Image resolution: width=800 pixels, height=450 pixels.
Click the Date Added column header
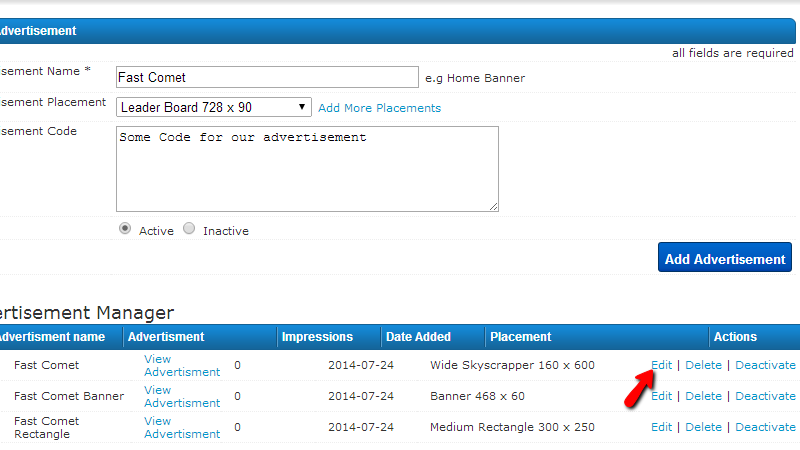[x=418, y=337]
